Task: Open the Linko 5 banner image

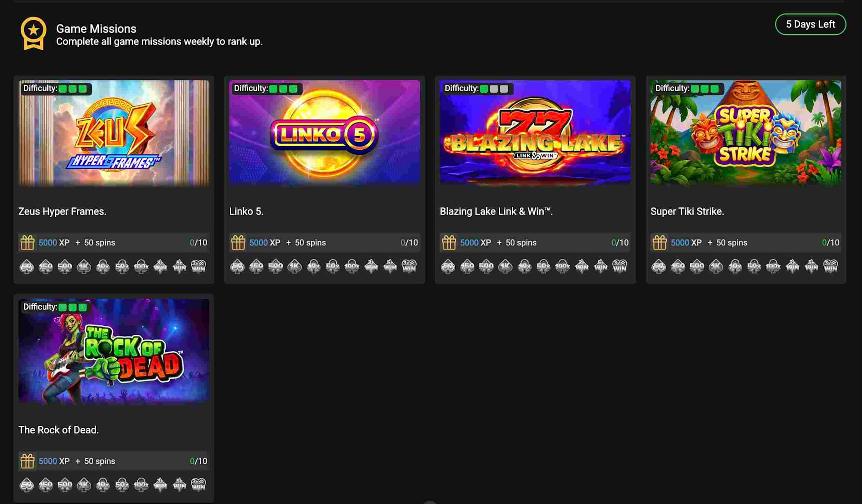Action: (324, 132)
